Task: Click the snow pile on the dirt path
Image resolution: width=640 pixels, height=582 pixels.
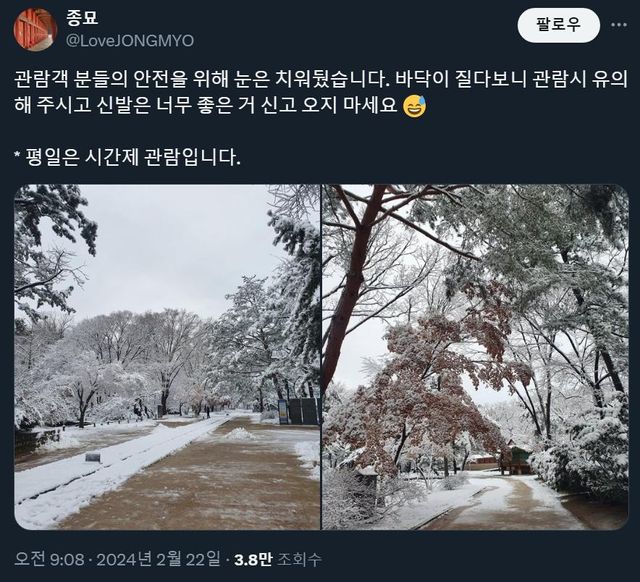Action: (239, 433)
